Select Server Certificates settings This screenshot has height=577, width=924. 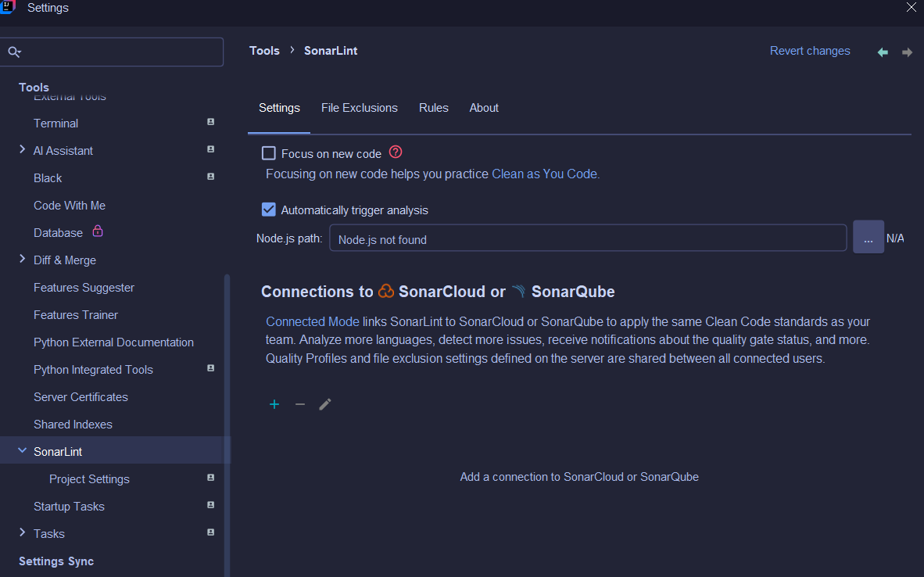[81, 397]
